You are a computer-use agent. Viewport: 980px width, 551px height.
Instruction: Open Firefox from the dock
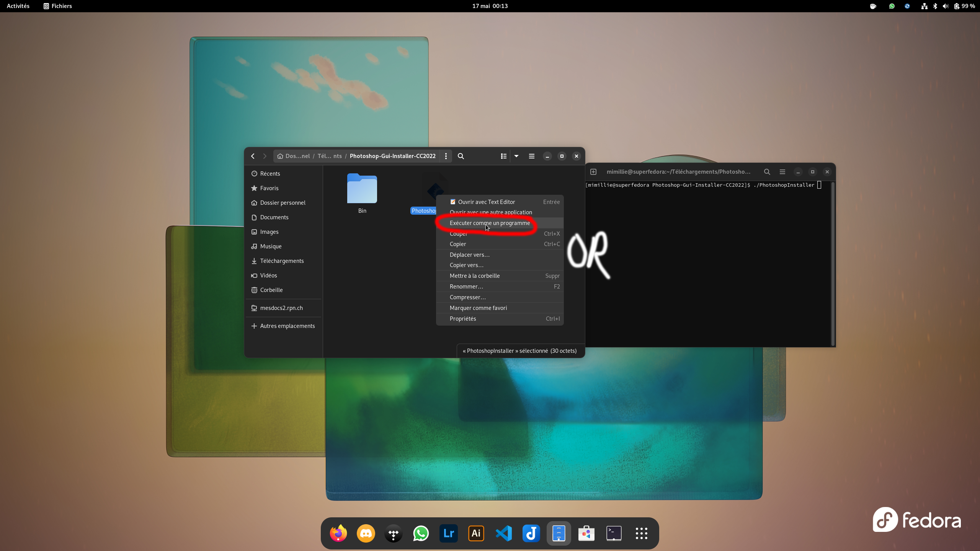coord(338,533)
